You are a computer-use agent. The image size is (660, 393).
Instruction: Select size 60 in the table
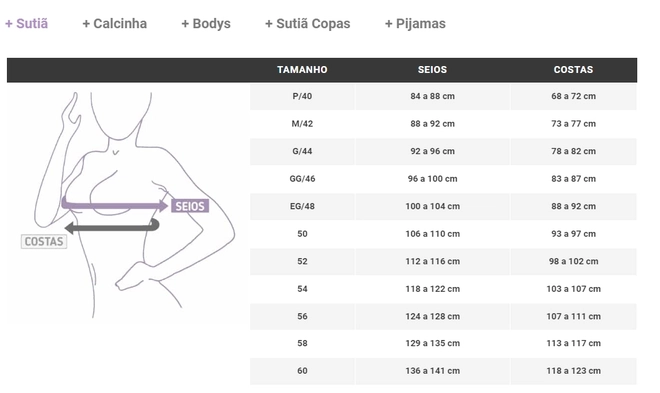[x=302, y=371]
